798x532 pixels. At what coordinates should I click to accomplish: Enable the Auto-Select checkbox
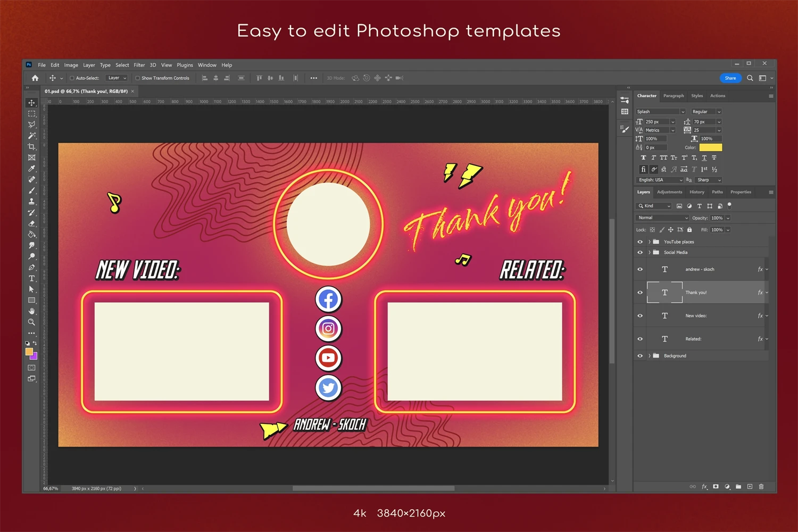[x=72, y=78]
